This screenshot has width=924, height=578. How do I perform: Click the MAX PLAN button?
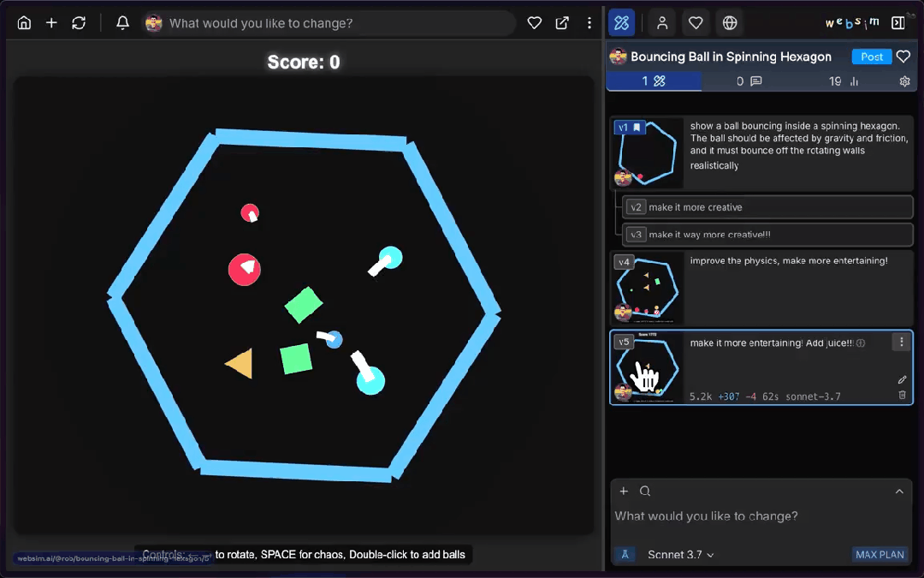(x=880, y=554)
